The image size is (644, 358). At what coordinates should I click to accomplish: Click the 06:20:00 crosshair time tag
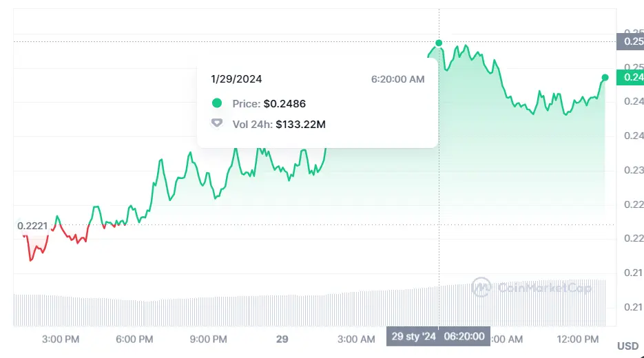coord(464,337)
